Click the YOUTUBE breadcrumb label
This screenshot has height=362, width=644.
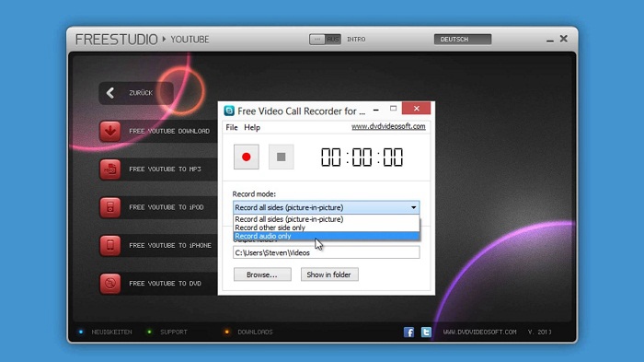(x=190, y=40)
